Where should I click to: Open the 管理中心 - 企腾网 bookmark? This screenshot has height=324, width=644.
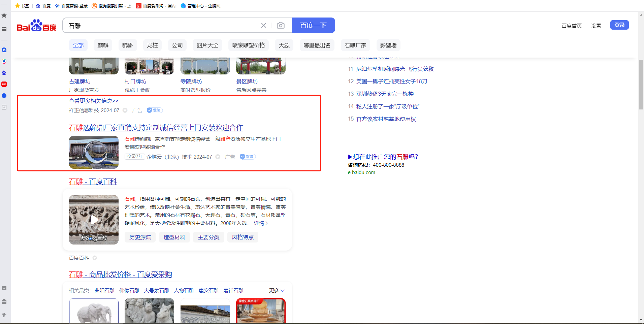[x=200, y=6]
